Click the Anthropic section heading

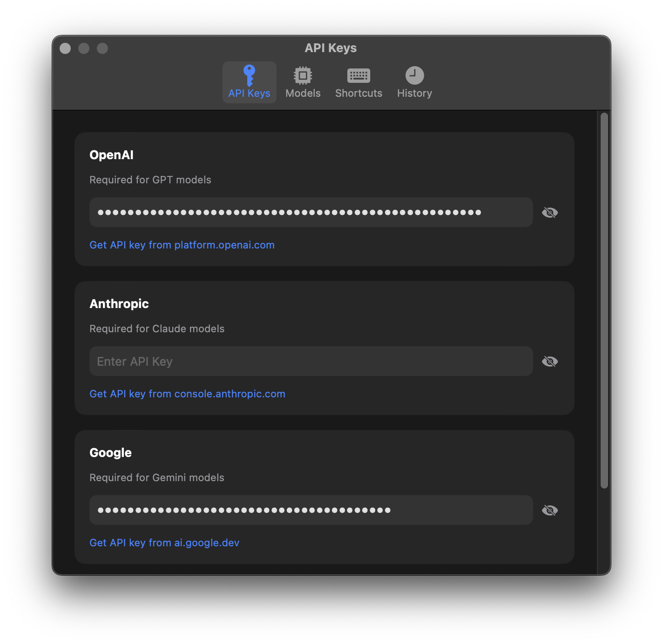tap(119, 304)
